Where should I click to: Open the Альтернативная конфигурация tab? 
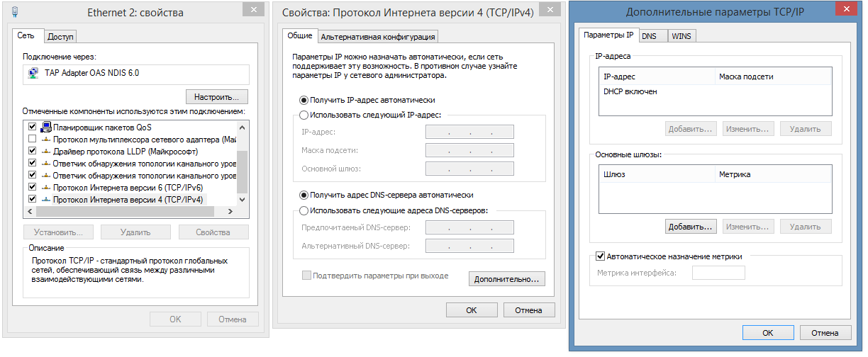[377, 37]
